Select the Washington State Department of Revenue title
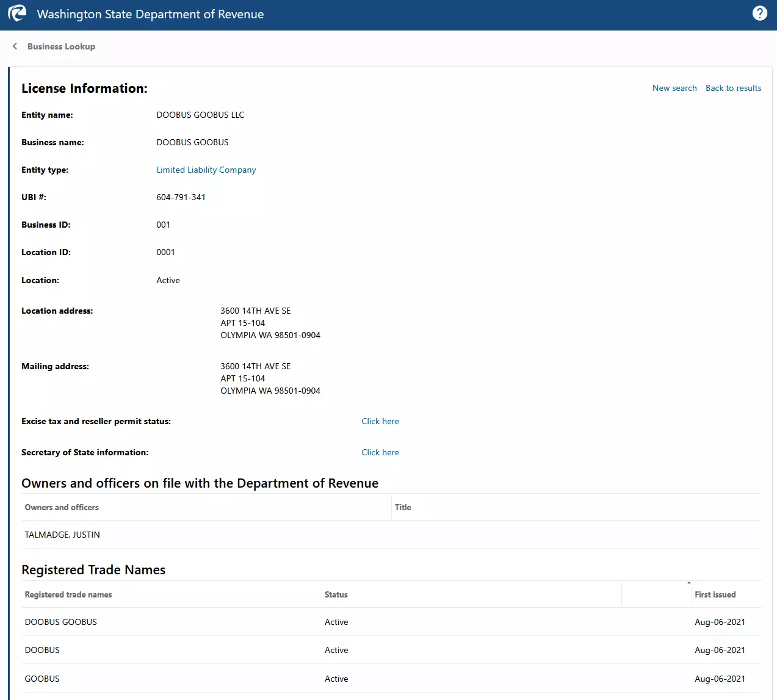This screenshot has height=700, width=777. [150, 14]
